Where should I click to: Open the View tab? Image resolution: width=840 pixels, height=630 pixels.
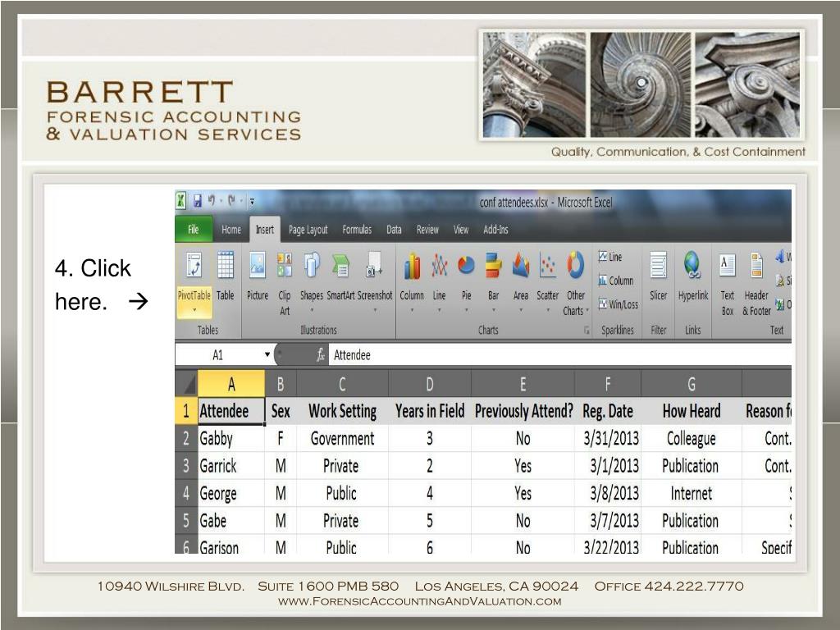coord(461,230)
